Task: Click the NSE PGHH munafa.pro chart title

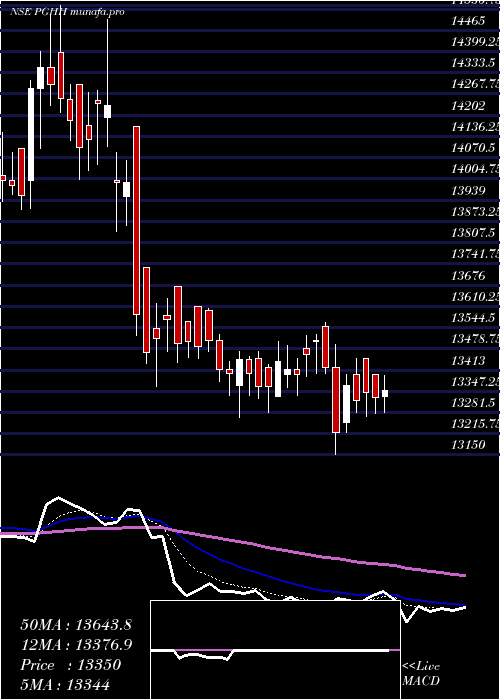Action: [x=67, y=12]
